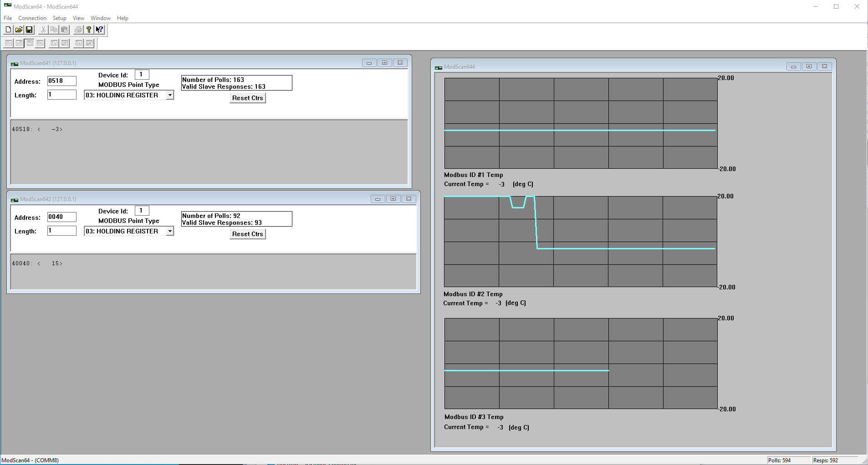Maximize the ModScan644 chart window
This screenshot has width=868, height=465.
tap(809, 66)
